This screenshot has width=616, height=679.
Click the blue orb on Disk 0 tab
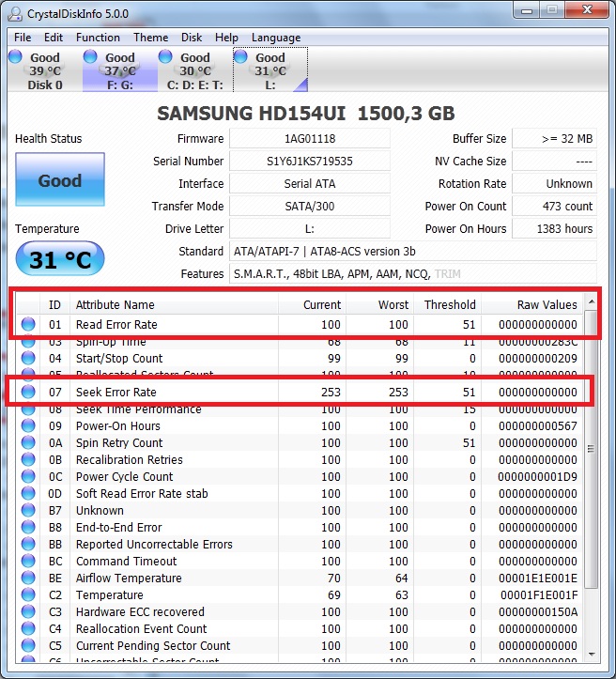[15, 56]
